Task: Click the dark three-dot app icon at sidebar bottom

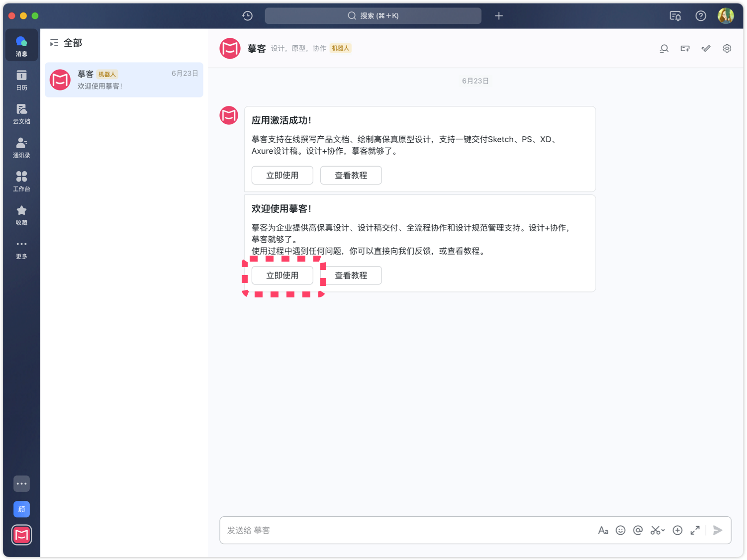Action: [21, 483]
